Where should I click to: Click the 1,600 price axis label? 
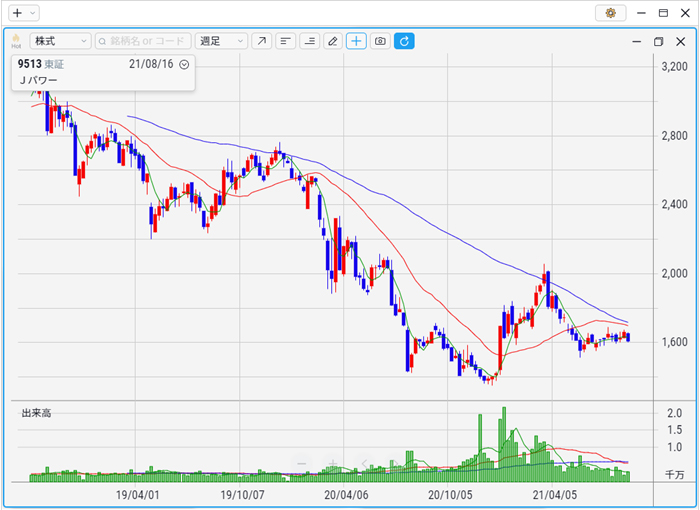click(x=675, y=342)
